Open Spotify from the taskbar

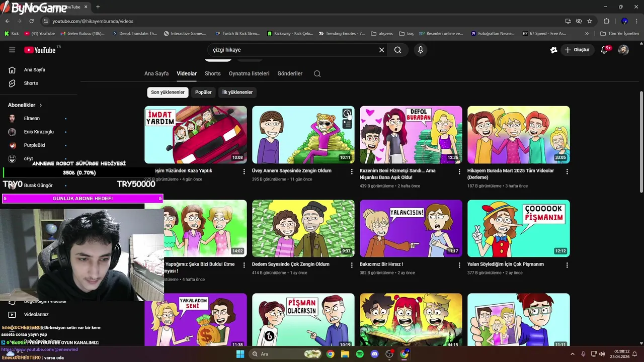[360, 354]
